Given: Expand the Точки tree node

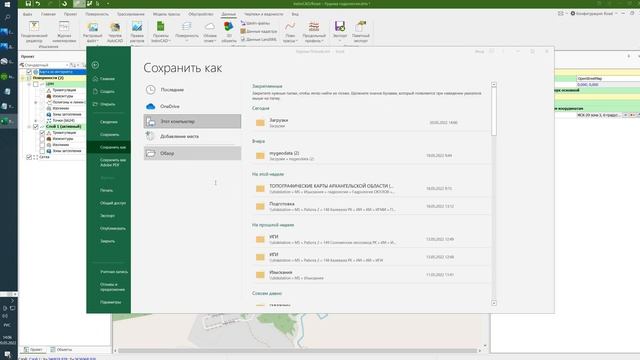Looking at the screenshot, I should 36,120.
